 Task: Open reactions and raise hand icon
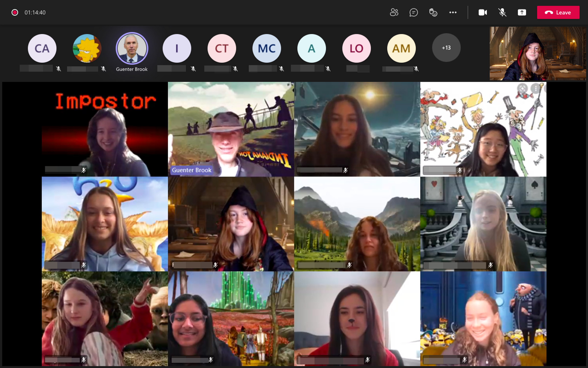tap(433, 12)
